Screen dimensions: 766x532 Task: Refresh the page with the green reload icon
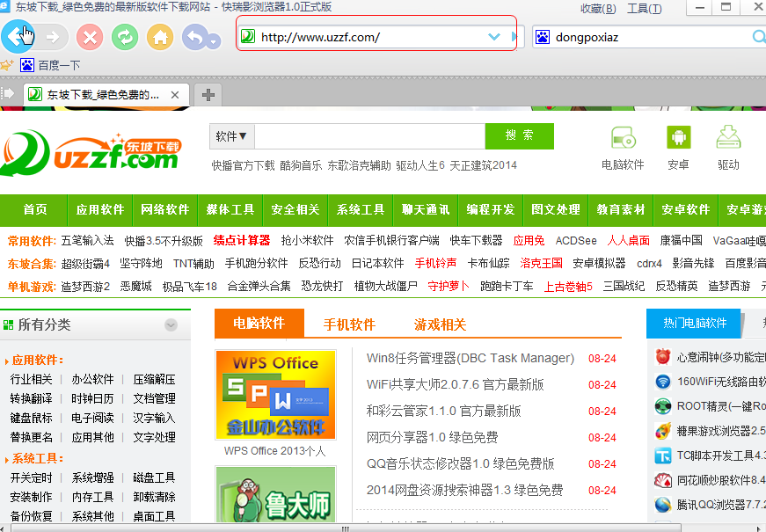point(125,37)
